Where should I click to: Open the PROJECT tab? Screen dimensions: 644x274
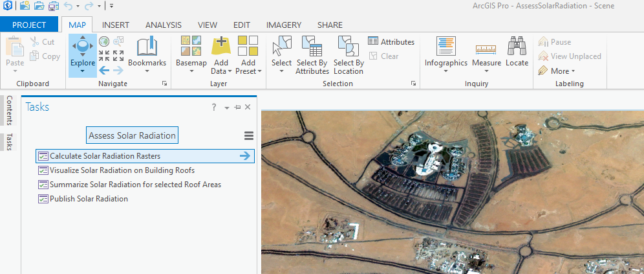point(29,25)
